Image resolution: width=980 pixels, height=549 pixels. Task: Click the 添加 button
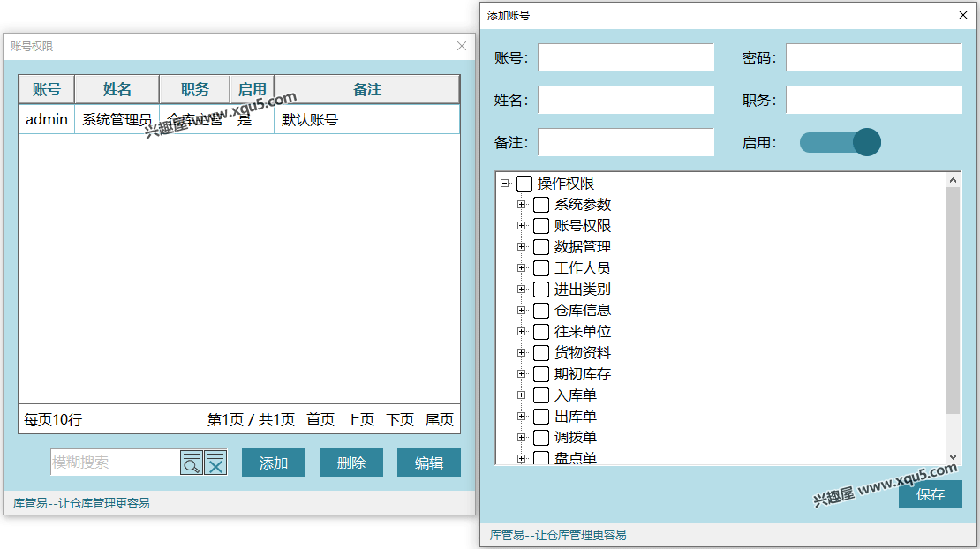274,463
